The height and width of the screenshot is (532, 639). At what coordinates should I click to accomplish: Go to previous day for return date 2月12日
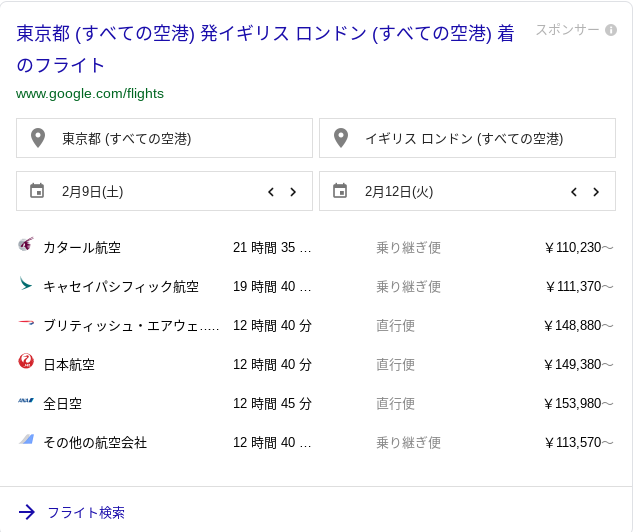pos(574,192)
